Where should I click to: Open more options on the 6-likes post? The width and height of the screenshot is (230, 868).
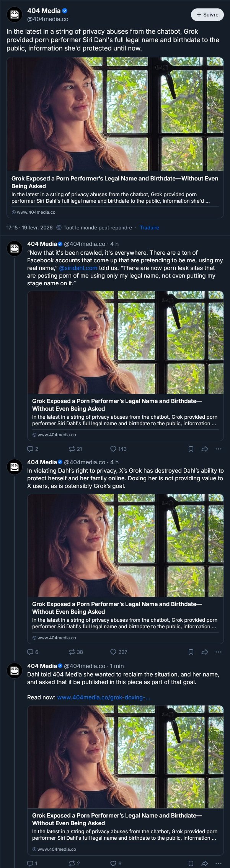tap(219, 863)
